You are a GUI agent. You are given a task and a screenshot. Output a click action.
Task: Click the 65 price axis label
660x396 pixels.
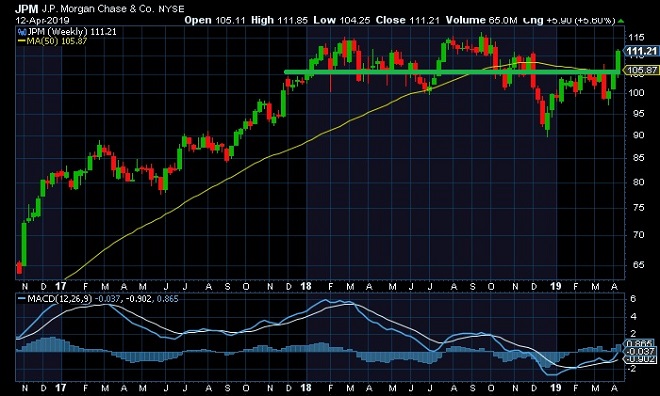tap(639, 265)
